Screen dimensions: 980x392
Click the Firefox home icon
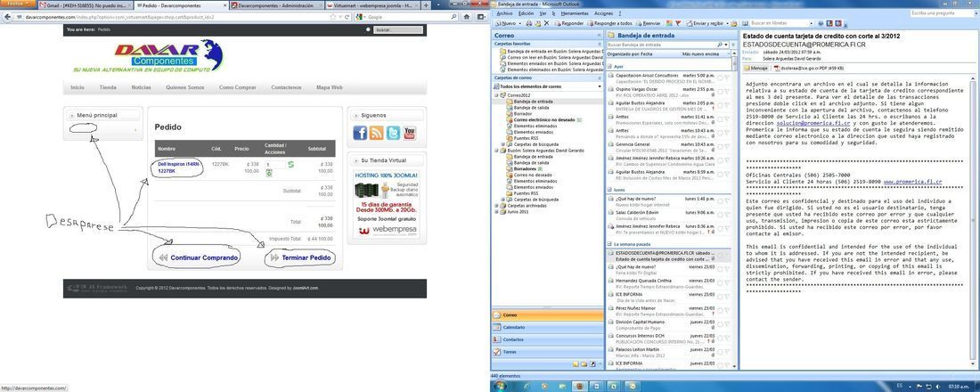pos(466,17)
